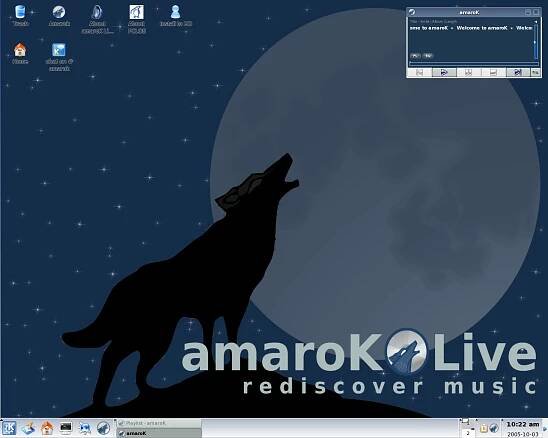
Task: Click the scrolling Welcome to amaroK title
Action: (x=471, y=28)
